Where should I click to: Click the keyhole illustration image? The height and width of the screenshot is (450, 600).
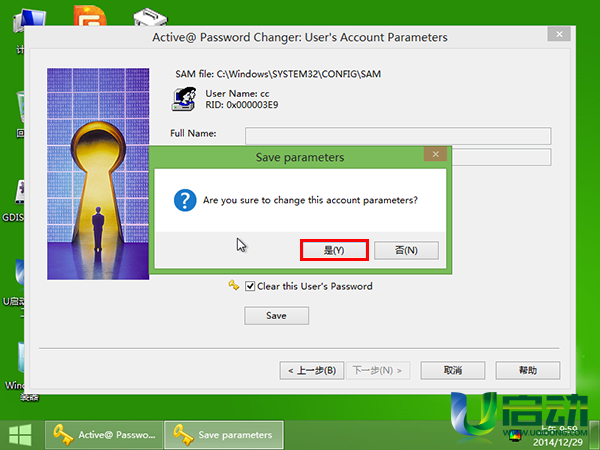(98, 174)
